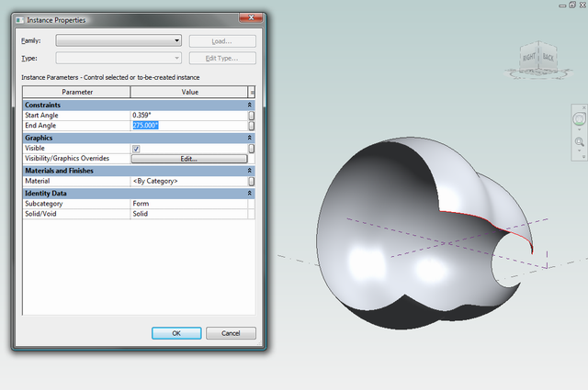
Task: Click the Cancel button
Action: (x=231, y=333)
